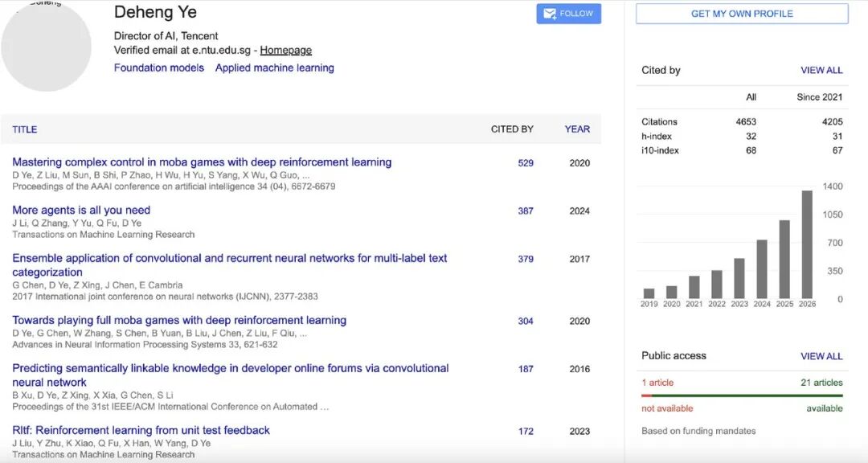Screen dimensions: 868x463
Task: Sort publications by TITLE column
Action: pos(25,129)
